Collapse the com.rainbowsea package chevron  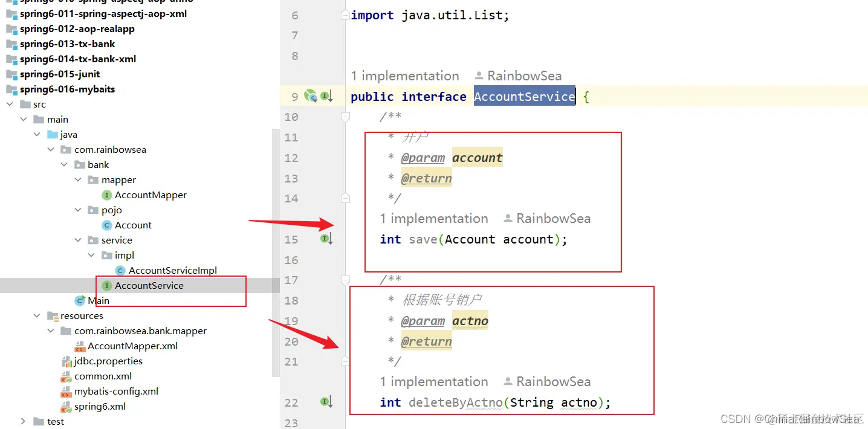coord(51,150)
